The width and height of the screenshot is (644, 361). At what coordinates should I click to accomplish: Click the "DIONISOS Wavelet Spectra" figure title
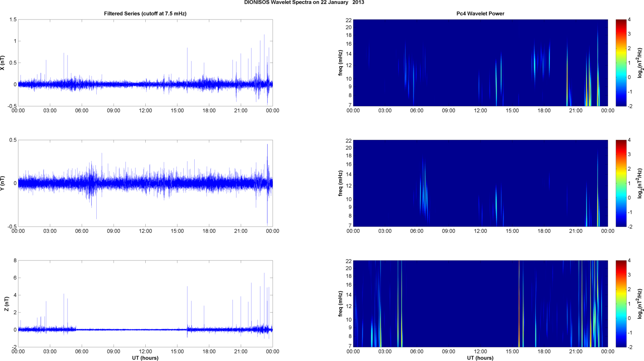304,3
